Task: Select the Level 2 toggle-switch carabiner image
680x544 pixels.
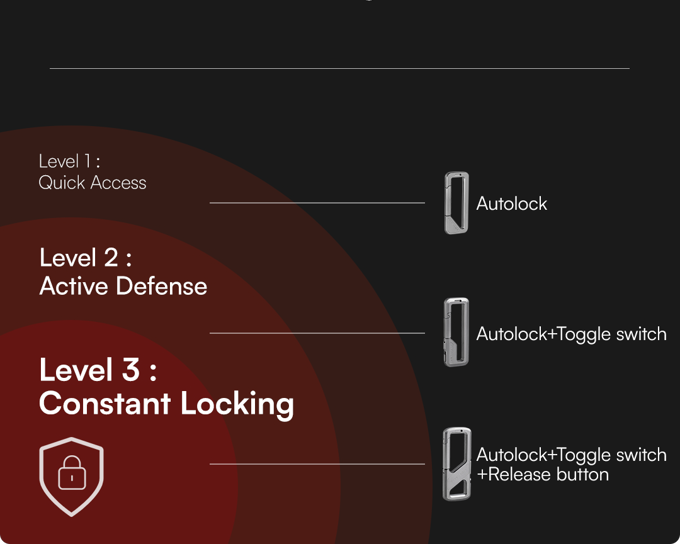Action: [456, 332]
